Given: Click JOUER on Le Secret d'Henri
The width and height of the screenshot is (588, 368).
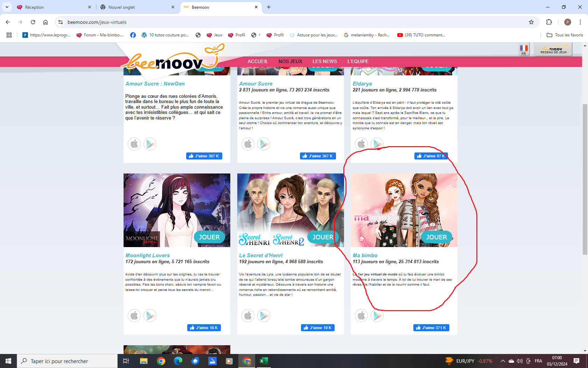Looking at the screenshot, I should coord(323,237).
